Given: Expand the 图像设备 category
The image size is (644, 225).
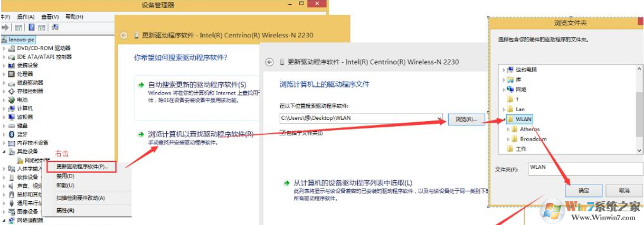Looking at the screenshot, I should 4,211.
